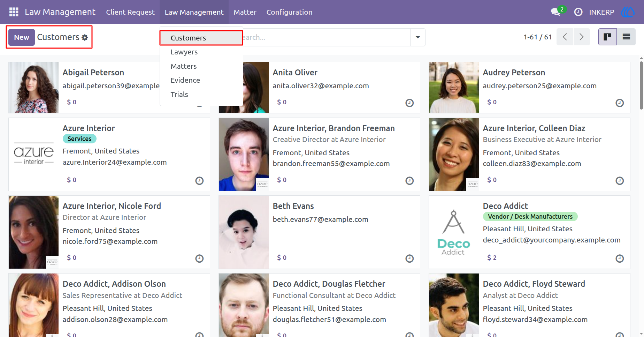Open activity clock on Deco Addict card
The width and height of the screenshot is (644, 337).
pos(620,259)
